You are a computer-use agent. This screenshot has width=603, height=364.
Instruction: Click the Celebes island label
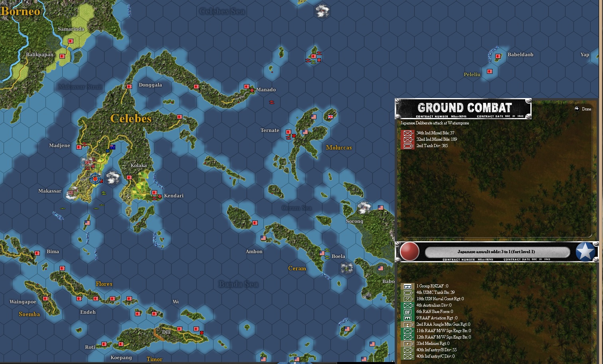click(131, 118)
